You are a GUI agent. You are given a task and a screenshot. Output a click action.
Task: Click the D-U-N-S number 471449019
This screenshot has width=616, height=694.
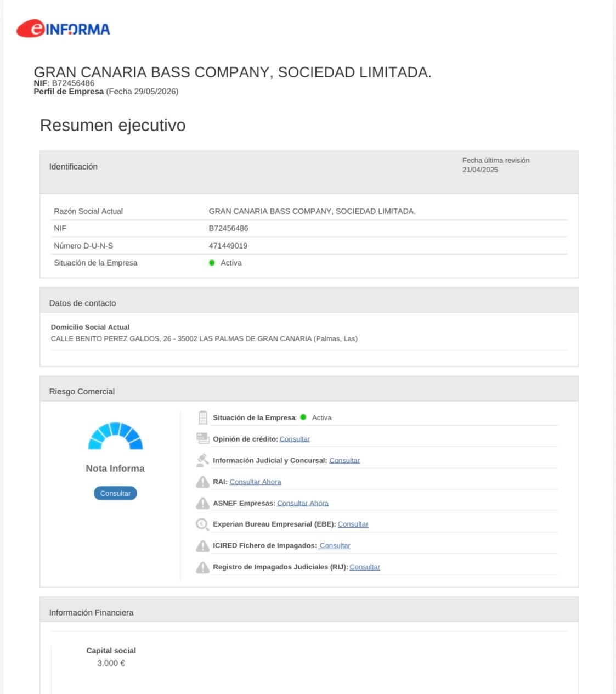228,246
